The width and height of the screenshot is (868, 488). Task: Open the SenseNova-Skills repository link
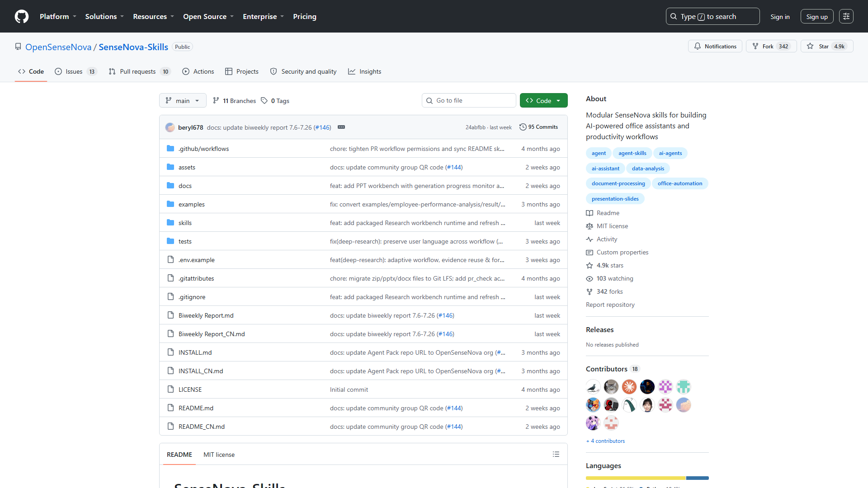[133, 47]
